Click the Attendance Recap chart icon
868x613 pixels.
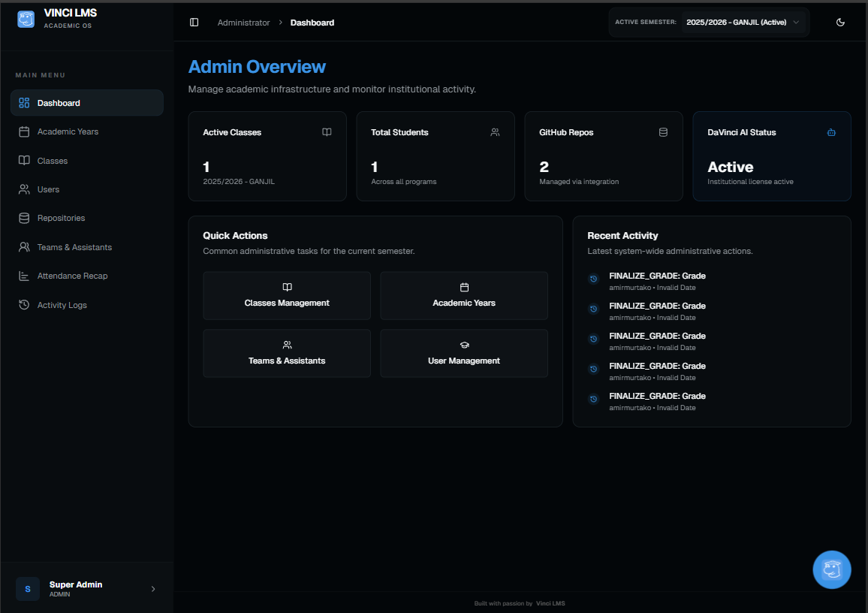pos(24,276)
